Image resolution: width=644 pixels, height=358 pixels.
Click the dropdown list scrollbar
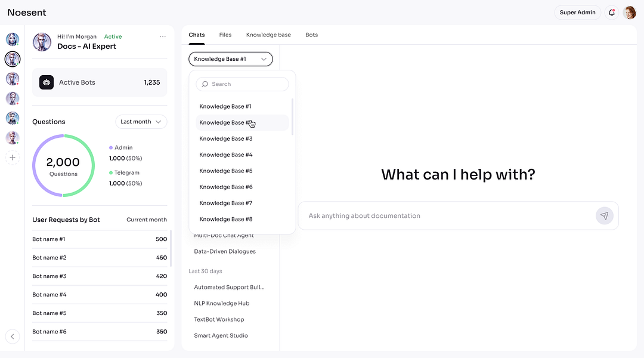[292, 117]
